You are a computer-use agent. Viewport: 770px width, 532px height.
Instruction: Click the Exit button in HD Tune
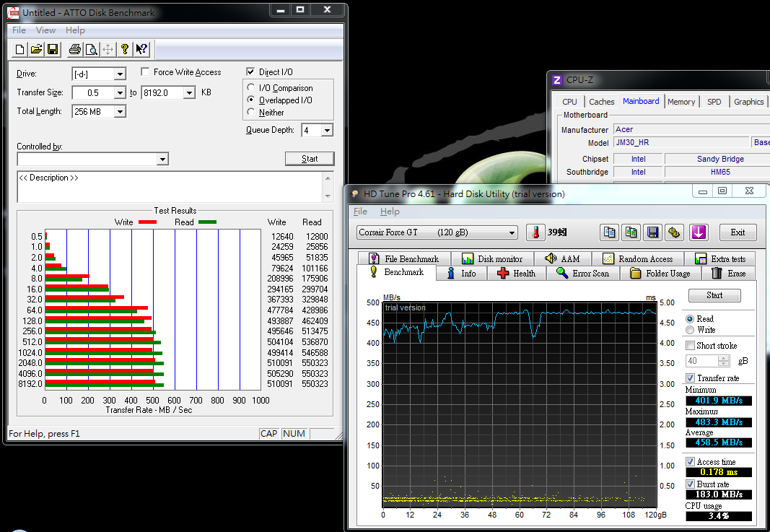coord(737,232)
